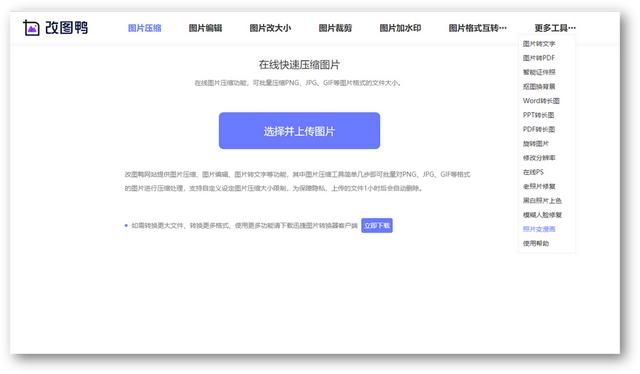
Task: Click the 立即下载 button
Action: [377, 225]
